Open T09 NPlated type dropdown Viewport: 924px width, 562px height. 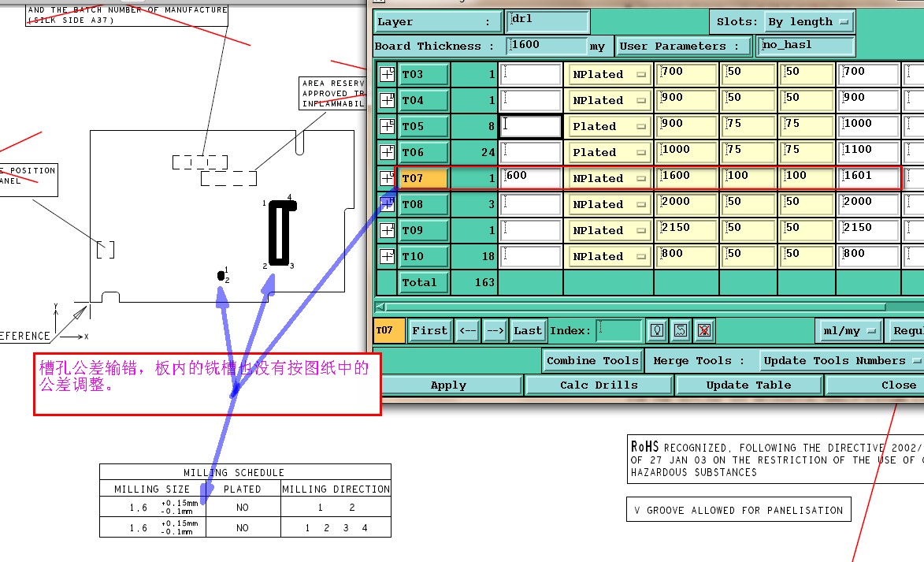609,230
